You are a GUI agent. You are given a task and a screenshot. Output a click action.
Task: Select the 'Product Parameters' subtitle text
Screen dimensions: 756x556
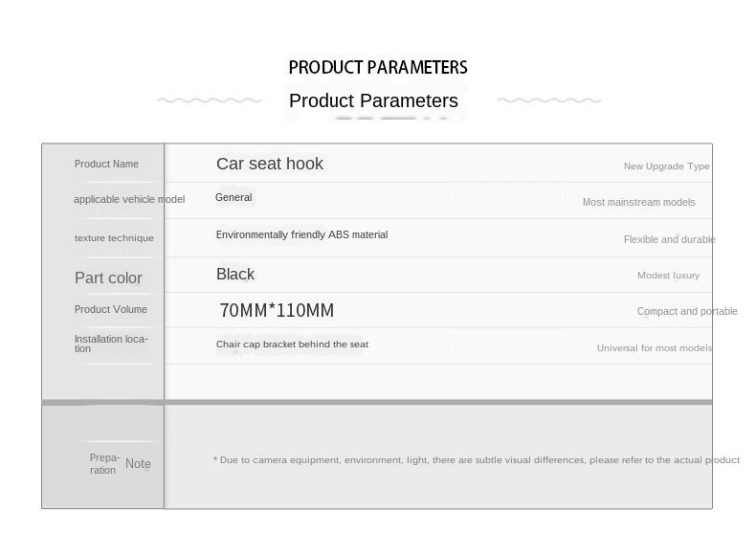pyautogui.click(x=373, y=100)
